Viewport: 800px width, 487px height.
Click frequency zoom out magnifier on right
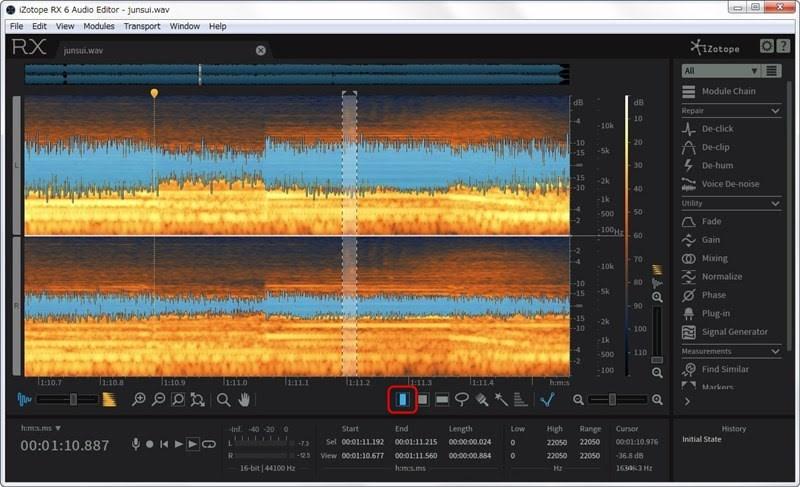pos(657,373)
